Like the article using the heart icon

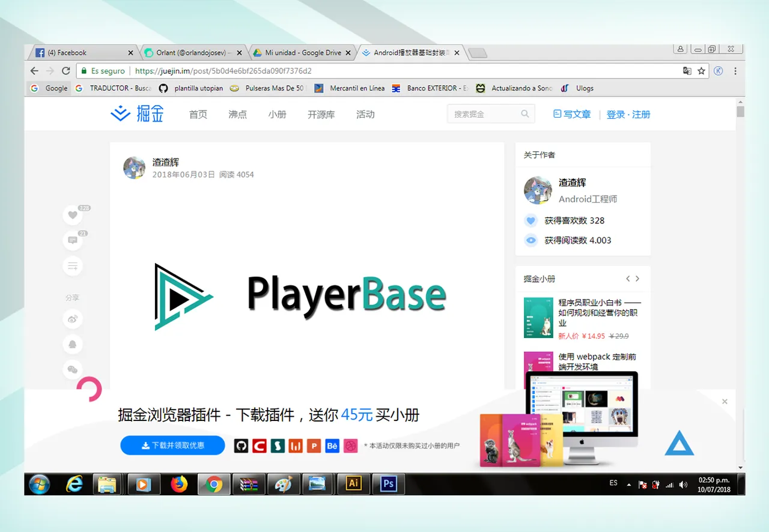coord(73,215)
